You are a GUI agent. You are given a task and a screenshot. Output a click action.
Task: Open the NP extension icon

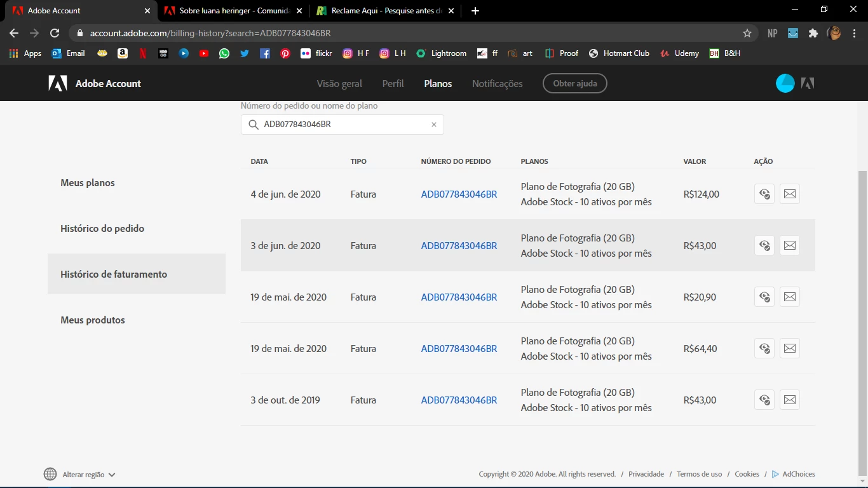click(773, 33)
